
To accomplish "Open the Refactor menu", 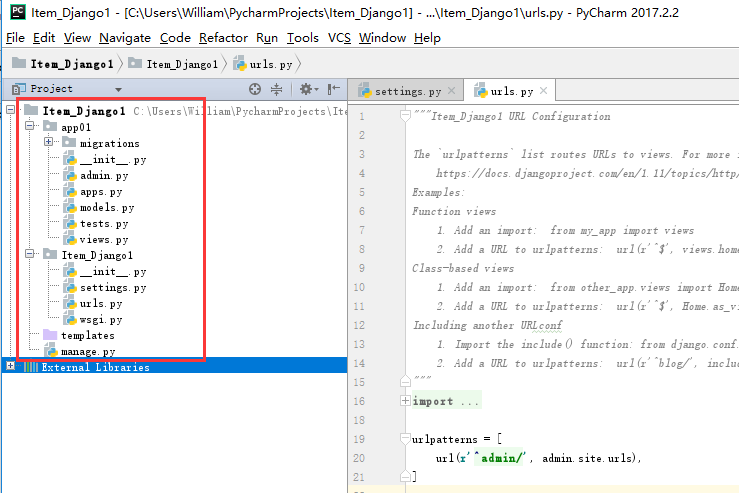I will click(x=223, y=38).
